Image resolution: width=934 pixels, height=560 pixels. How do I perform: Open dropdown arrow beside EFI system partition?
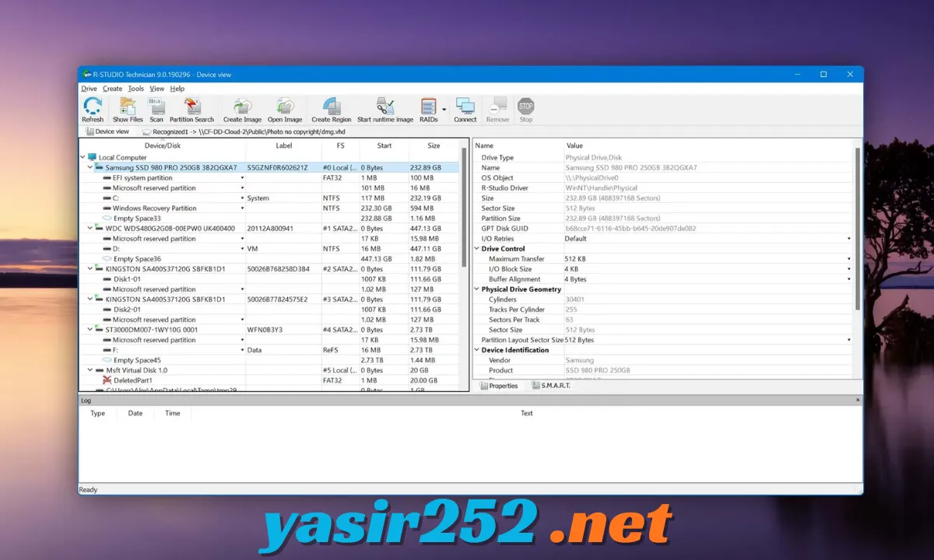242,178
